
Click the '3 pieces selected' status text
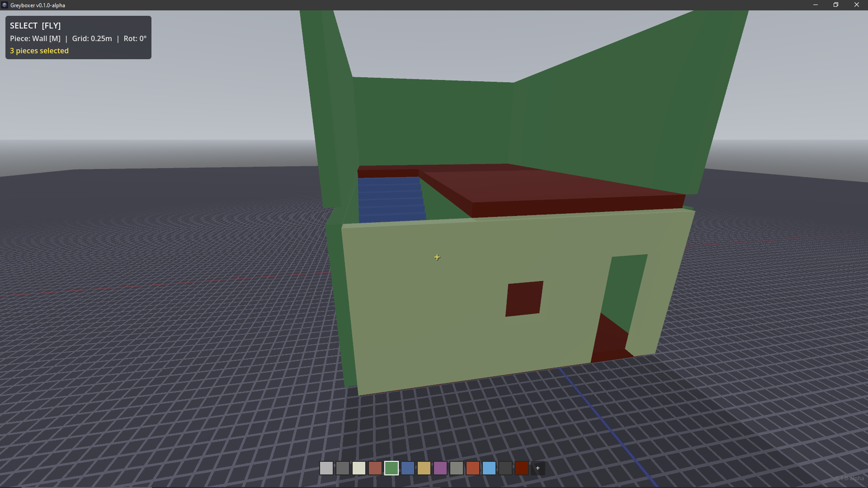click(x=39, y=51)
